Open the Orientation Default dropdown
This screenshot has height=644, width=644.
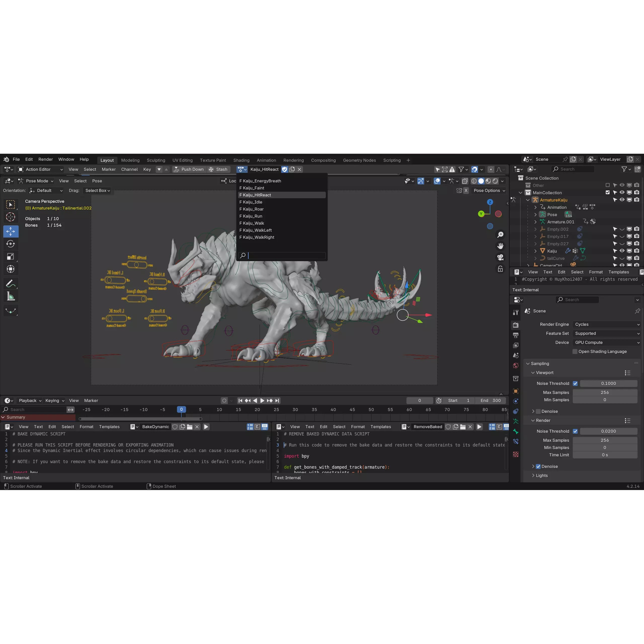46,191
